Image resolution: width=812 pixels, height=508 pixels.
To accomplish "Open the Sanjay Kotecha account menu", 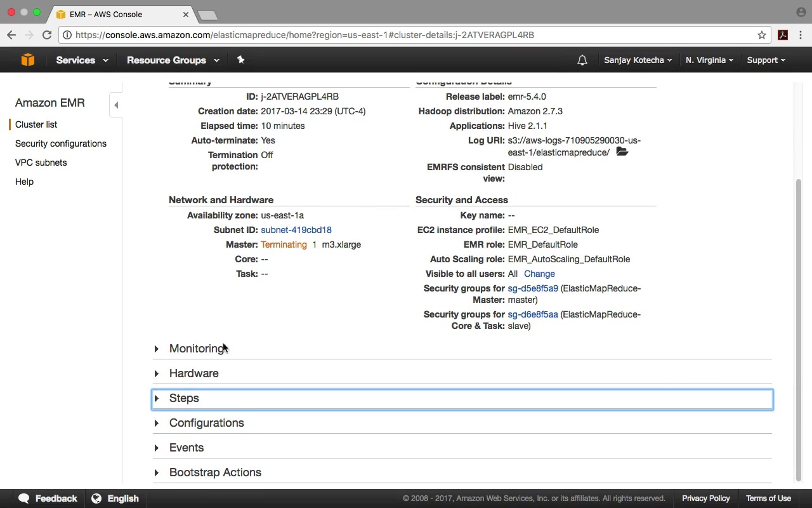I will pyautogui.click(x=638, y=60).
